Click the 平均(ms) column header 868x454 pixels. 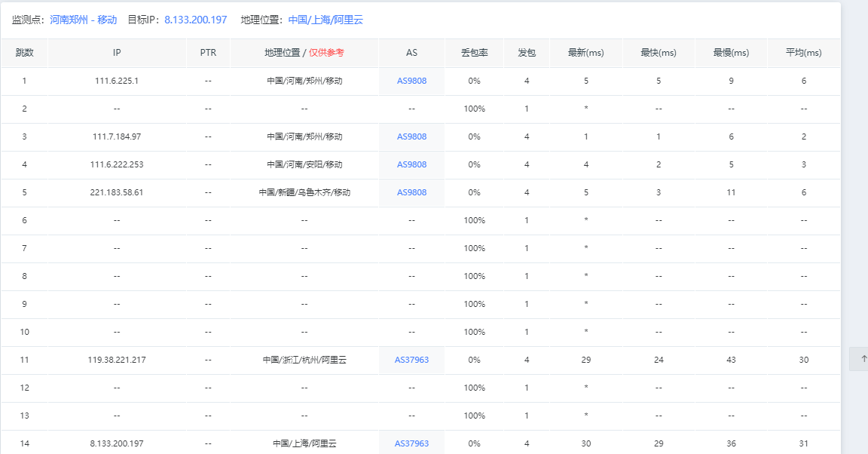tap(803, 53)
